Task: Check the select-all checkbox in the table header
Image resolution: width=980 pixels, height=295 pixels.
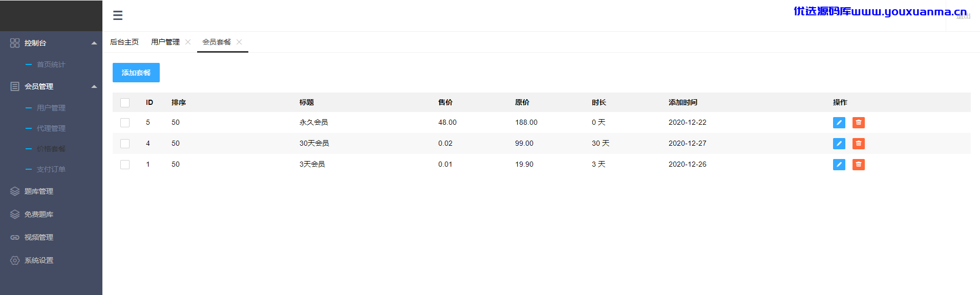Action: pyautogui.click(x=125, y=103)
